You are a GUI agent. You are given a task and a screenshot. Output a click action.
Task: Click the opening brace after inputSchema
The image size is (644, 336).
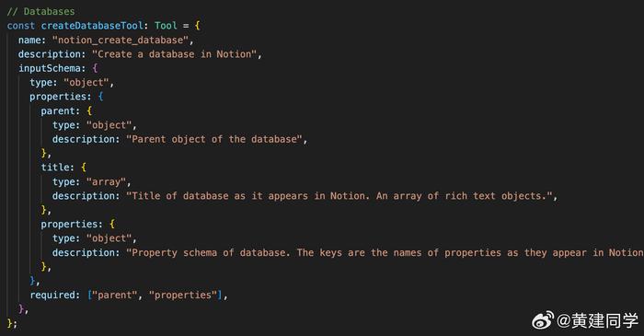pos(95,68)
